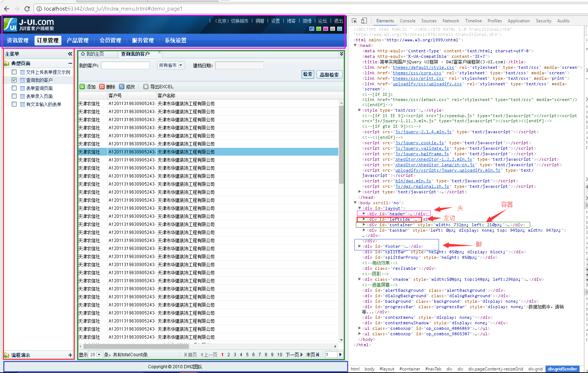Switch to DevTools Sources tab
This screenshot has height=373, width=588.
[x=429, y=21]
